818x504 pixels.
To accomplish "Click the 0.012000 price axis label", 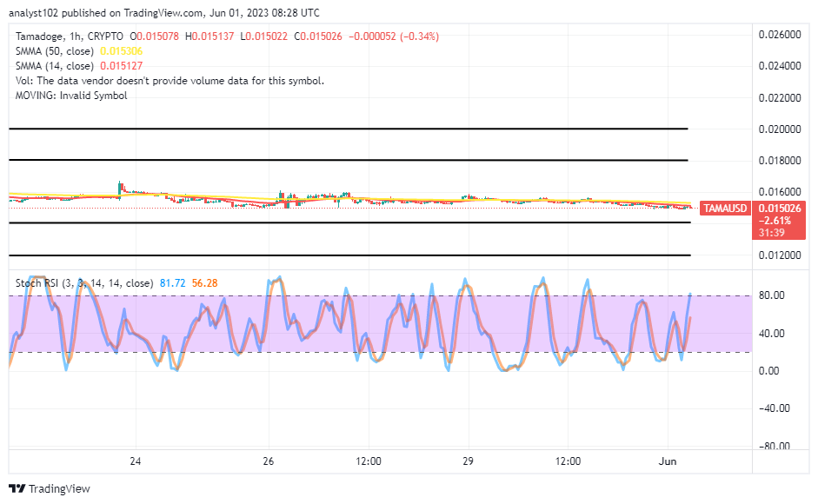I will click(x=780, y=255).
